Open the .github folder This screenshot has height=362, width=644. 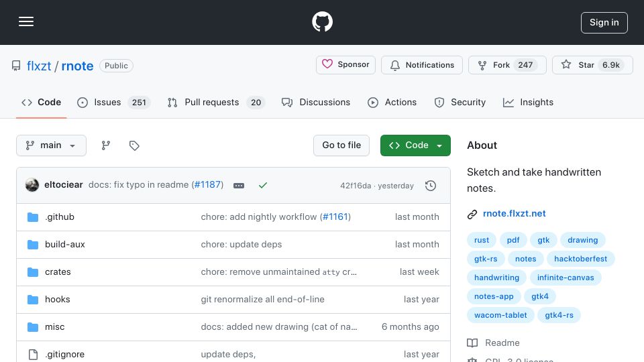60,217
